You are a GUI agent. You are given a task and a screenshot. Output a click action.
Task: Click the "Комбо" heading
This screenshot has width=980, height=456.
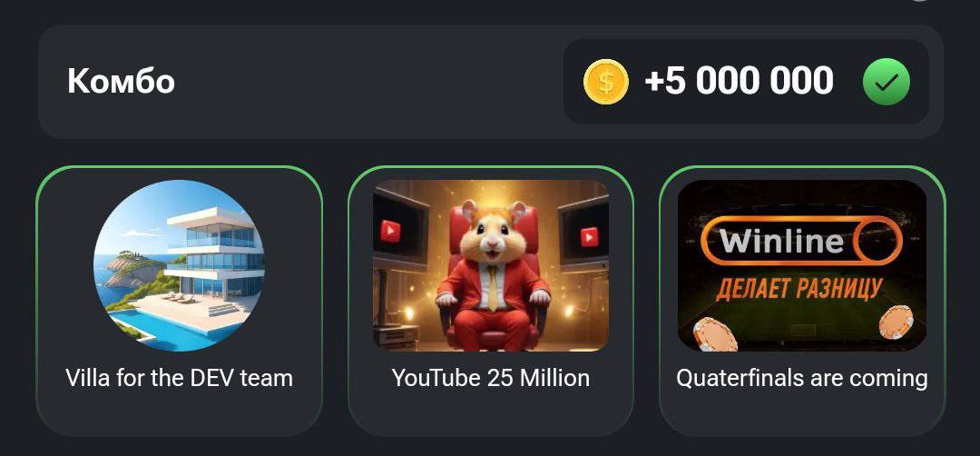click(121, 82)
